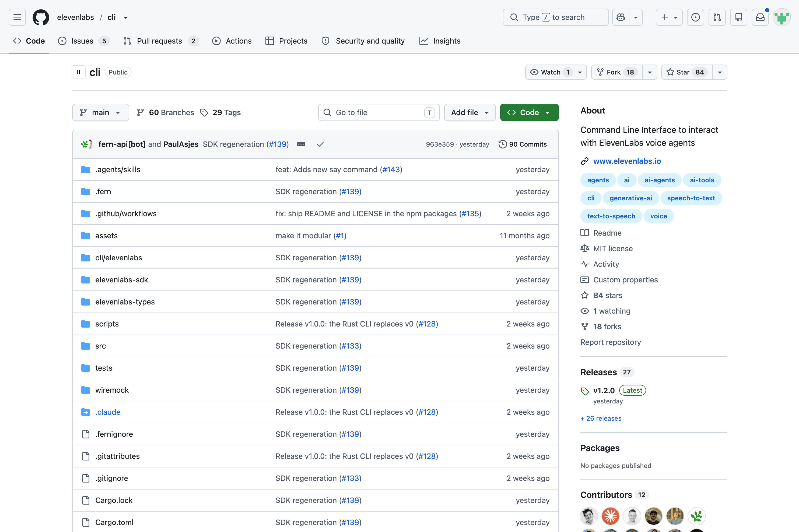Expand Copilot dropdown arrow in the top bar
The image size is (799, 532).
[x=636, y=17]
